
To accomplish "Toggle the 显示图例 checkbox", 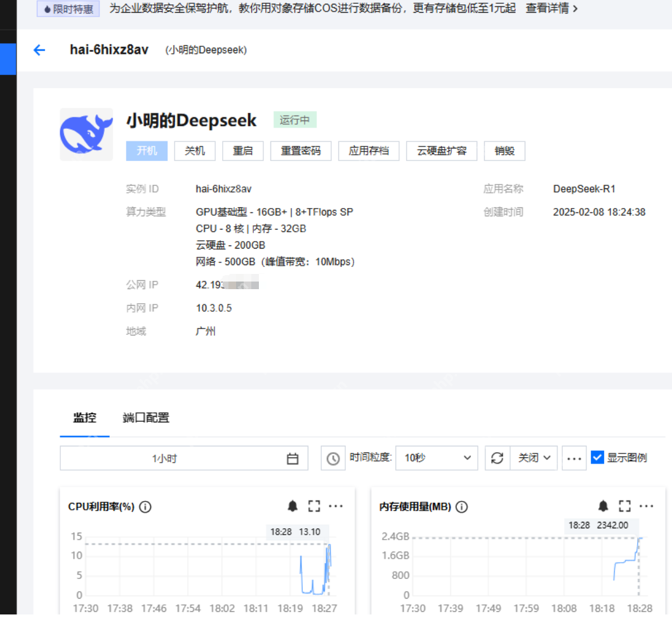I will (597, 458).
